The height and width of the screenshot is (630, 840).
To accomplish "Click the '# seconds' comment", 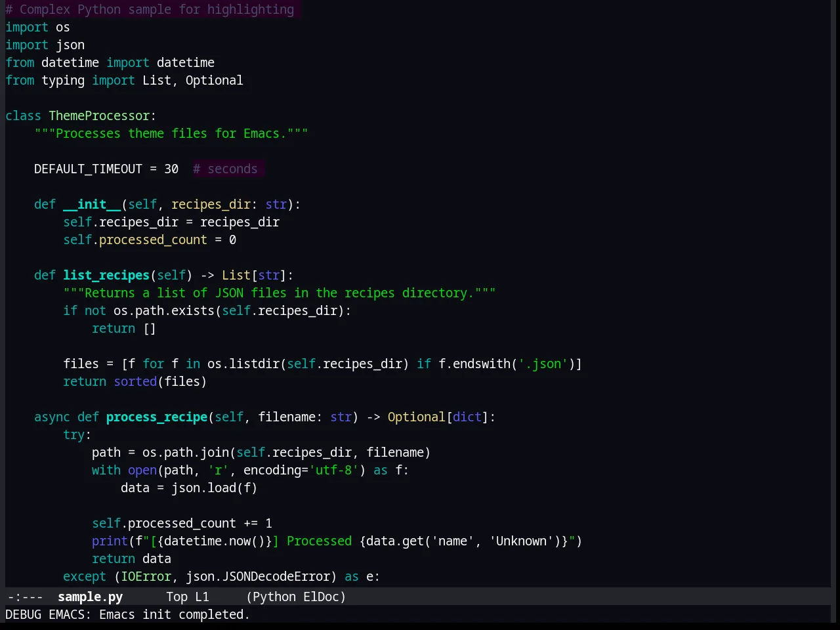I will click(x=225, y=169).
